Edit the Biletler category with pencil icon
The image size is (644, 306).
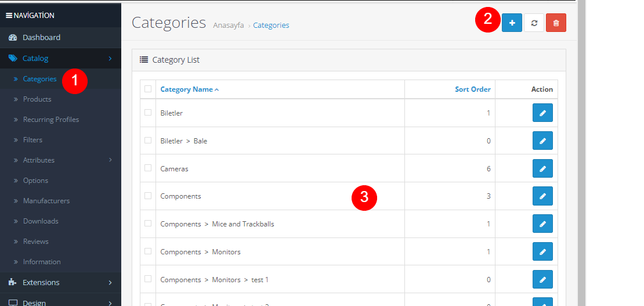click(542, 113)
